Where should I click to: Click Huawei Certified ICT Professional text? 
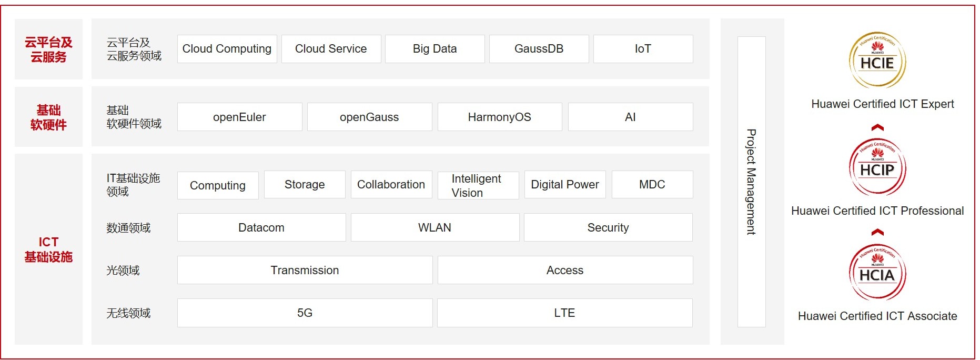pos(877,211)
